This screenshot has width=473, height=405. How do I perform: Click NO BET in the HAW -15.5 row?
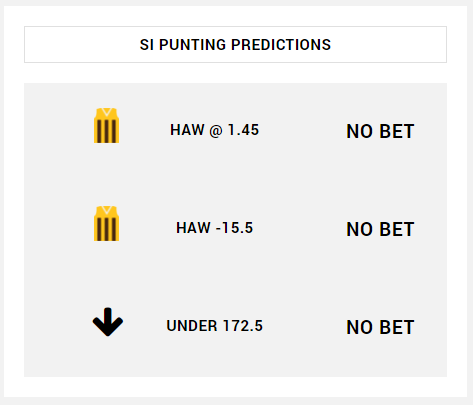point(380,229)
